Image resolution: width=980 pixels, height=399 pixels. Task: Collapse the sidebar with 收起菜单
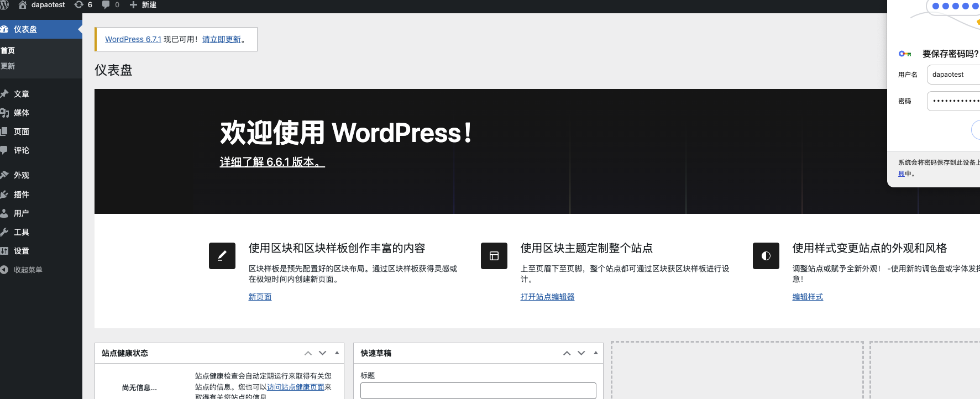click(x=41, y=270)
